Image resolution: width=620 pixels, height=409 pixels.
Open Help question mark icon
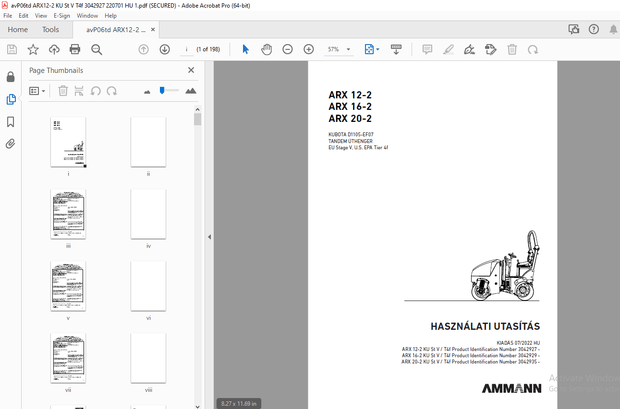(x=594, y=29)
